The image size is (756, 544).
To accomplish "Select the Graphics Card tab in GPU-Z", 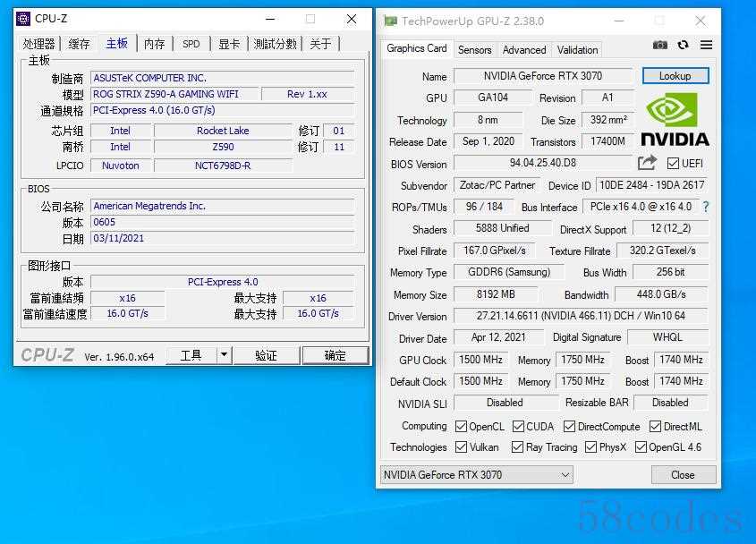I will click(417, 48).
